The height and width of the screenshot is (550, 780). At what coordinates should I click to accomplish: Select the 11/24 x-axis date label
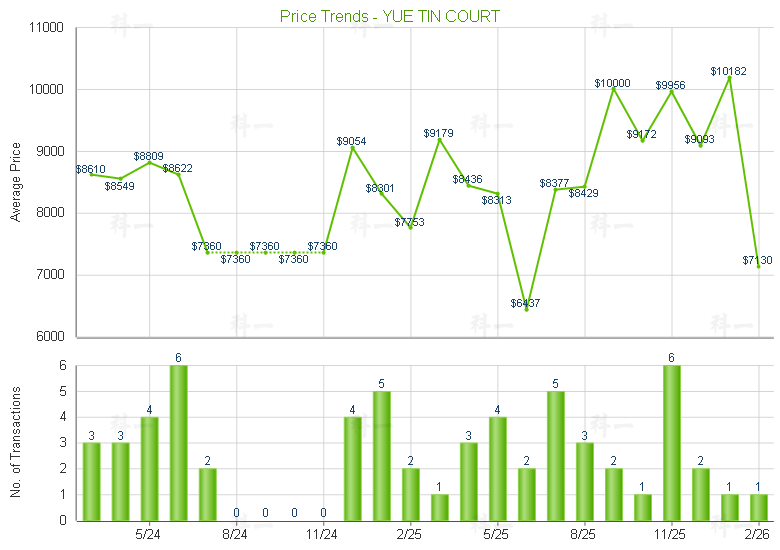coord(323,534)
